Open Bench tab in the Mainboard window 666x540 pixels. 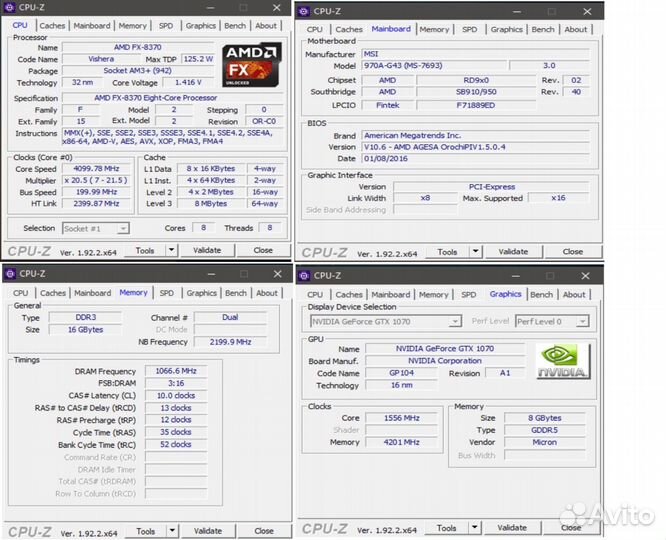(x=543, y=29)
